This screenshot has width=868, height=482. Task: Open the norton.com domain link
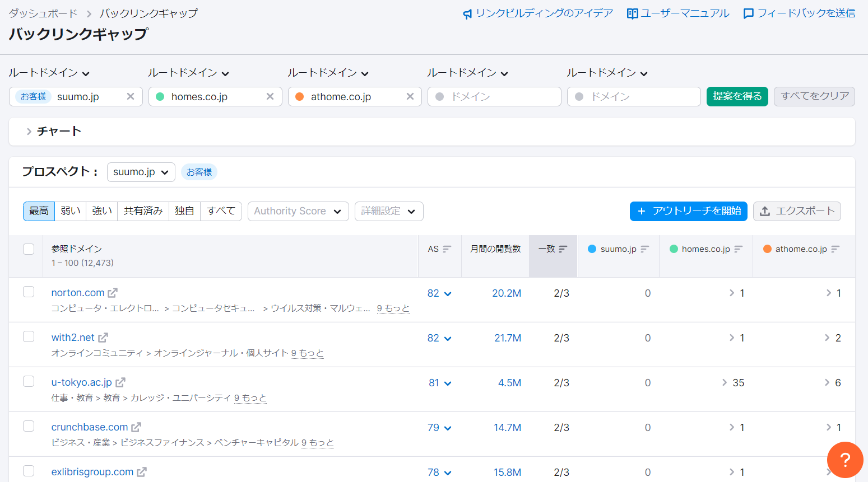click(78, 293)
